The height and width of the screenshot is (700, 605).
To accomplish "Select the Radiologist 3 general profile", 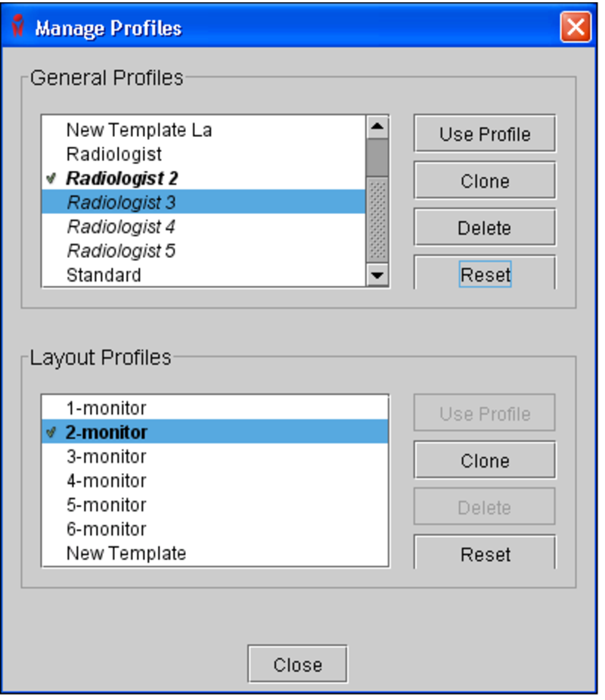I will tap(121, 203).
